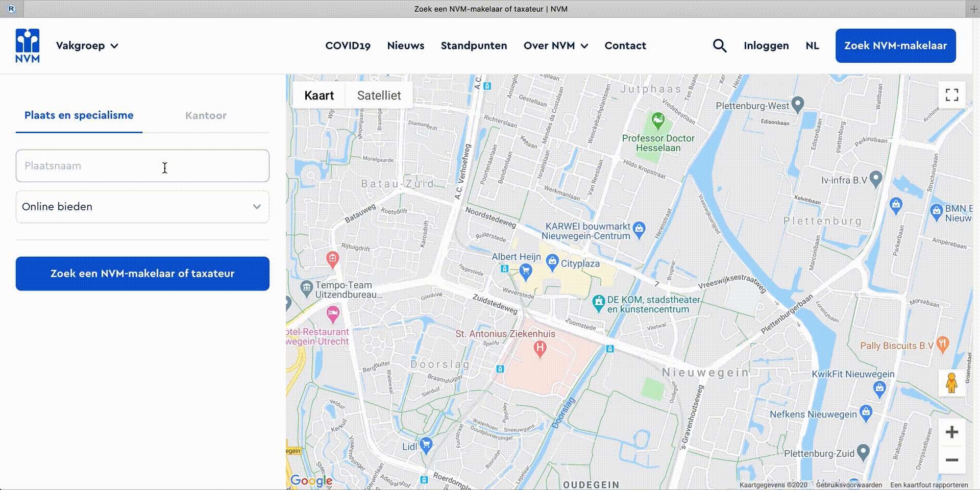
Task: Click the Zoek NVM-makelaar button
Action: [896, 45]
